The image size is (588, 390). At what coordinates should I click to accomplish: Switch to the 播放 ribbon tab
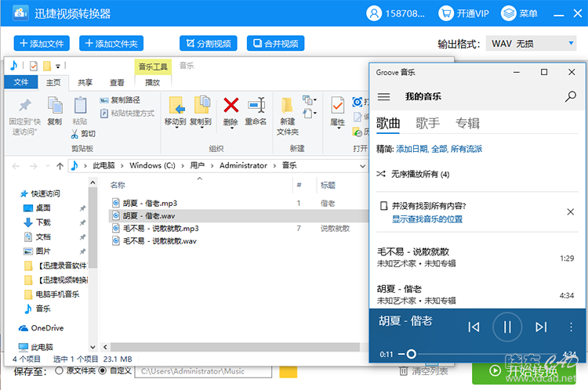point(152,82)
